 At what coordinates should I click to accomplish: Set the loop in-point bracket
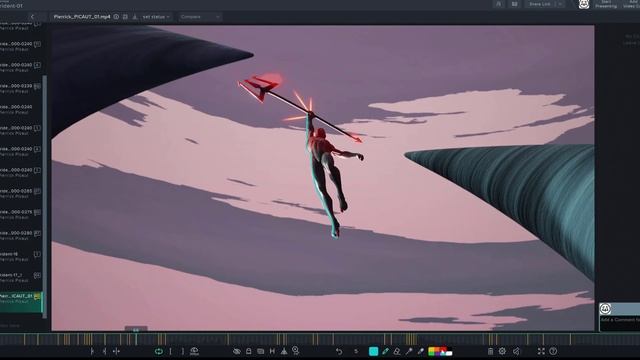click(171, 351)
